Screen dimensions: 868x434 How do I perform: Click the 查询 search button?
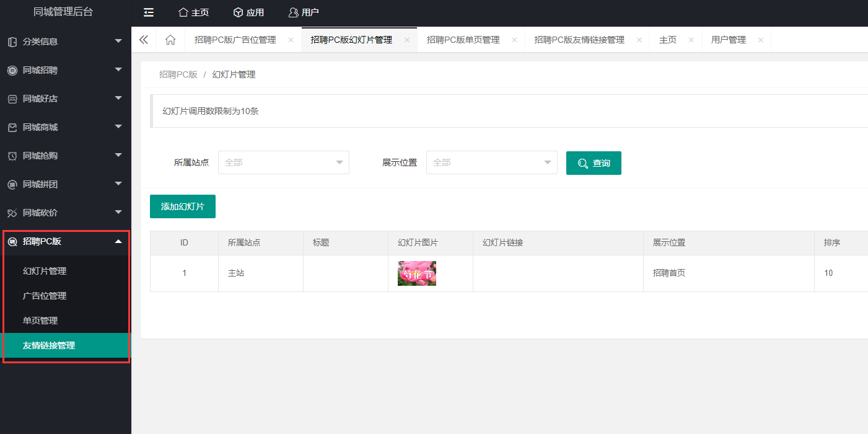click(x=594, y=163)
